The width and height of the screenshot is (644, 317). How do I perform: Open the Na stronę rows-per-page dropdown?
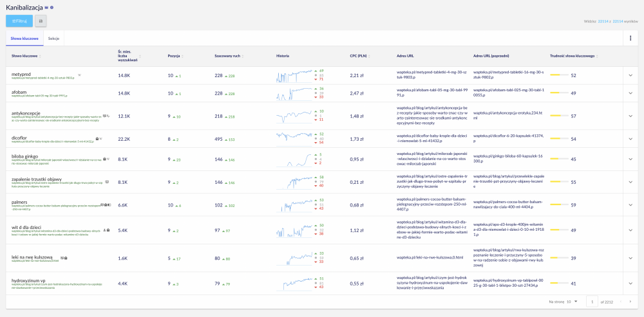coord(575,301)
